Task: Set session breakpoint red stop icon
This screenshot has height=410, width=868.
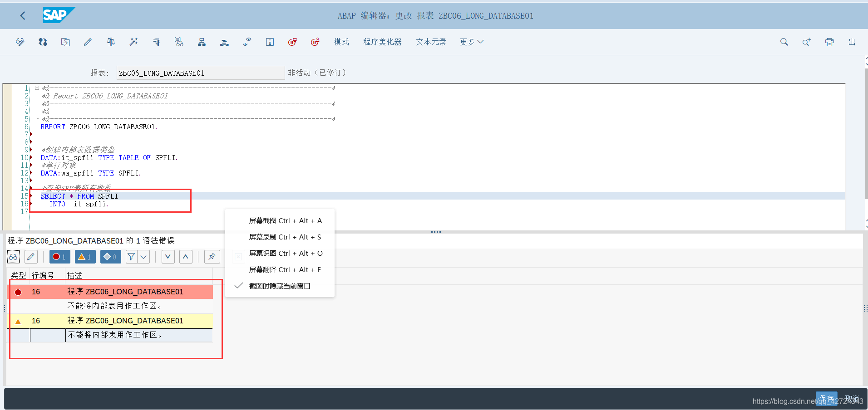Action: click(x=292, y=42)
